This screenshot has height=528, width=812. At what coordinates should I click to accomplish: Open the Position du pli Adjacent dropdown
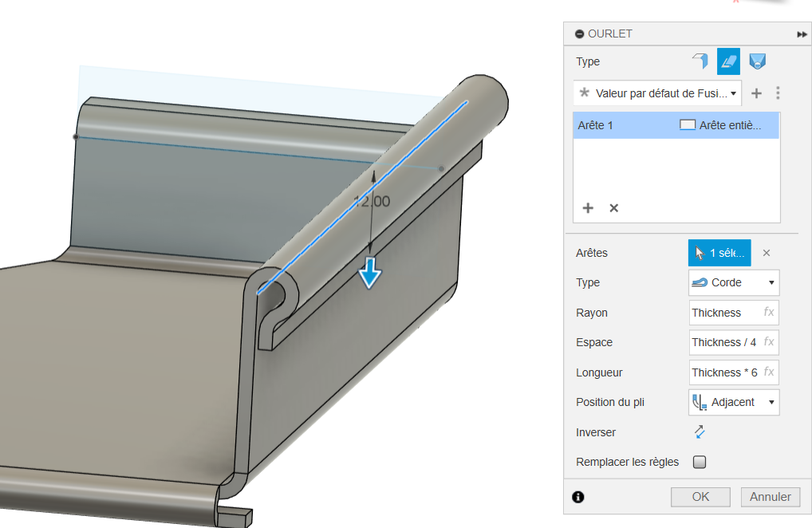coord(733,402)
